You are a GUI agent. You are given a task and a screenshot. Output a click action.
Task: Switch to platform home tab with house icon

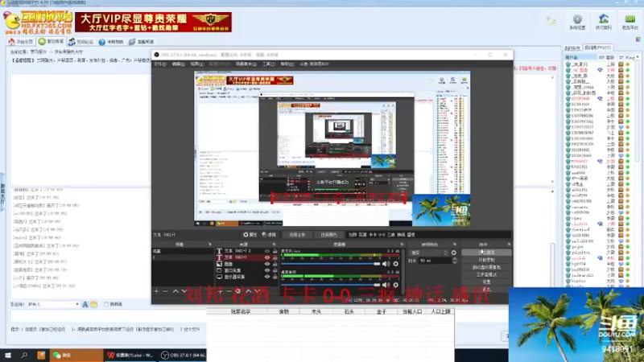coord(21,42)
